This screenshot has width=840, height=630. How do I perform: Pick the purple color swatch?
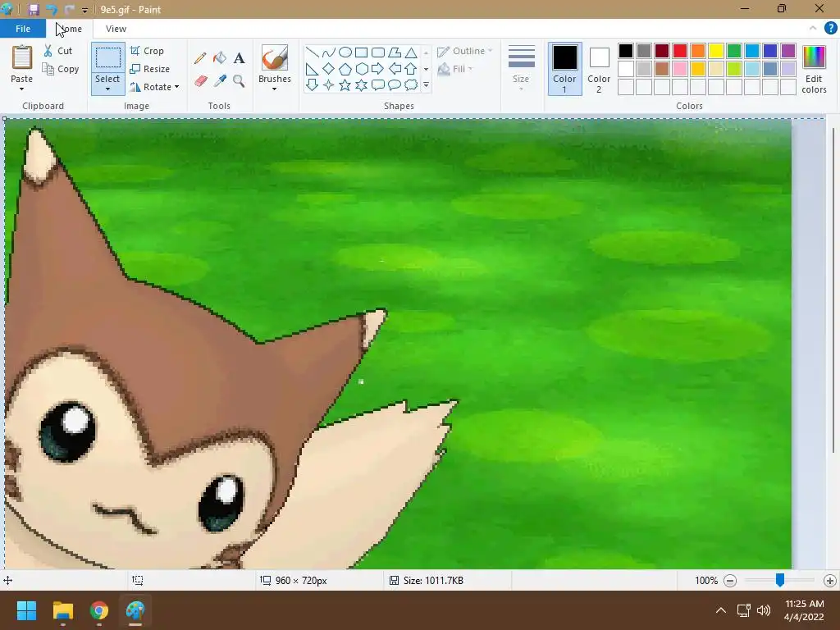click(788, 51)
